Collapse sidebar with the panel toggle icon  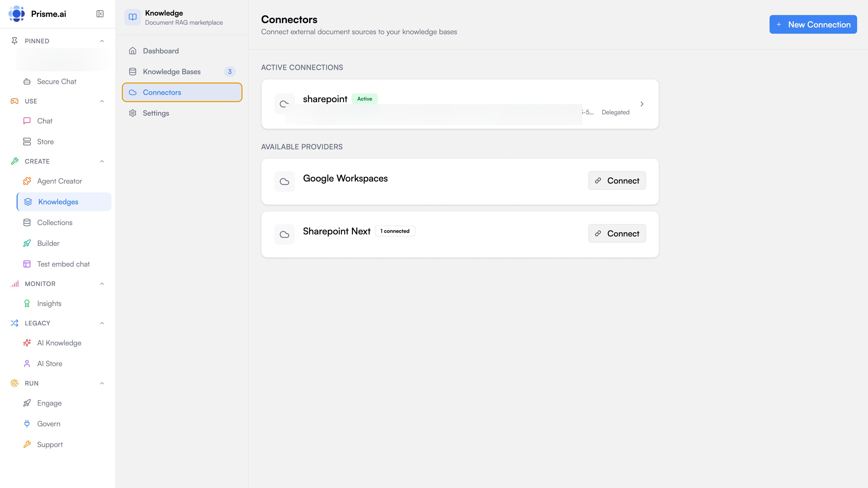click(x=100, y=14)
